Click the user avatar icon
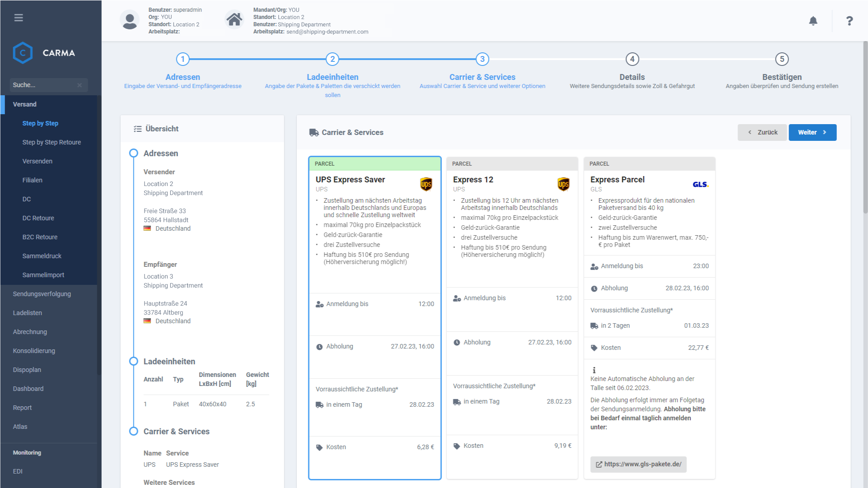The height and width of the screenshot is (488, 868). (130, 20)
